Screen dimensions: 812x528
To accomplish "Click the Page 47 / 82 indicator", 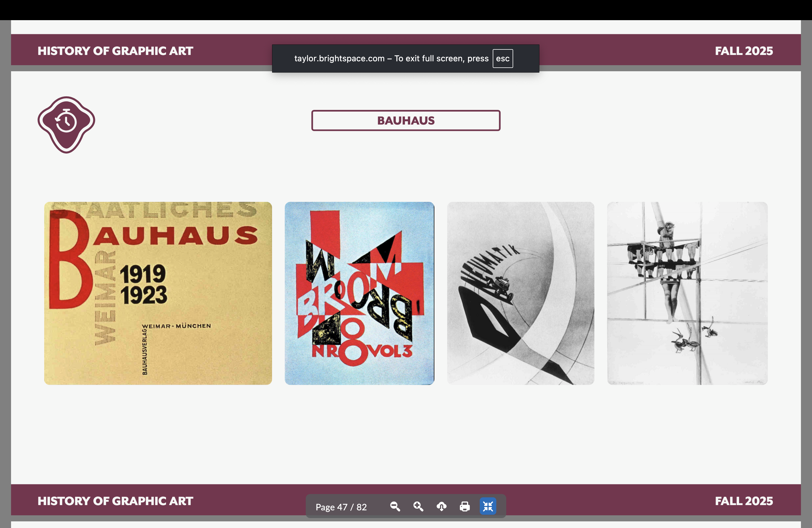I will point(341,507).
